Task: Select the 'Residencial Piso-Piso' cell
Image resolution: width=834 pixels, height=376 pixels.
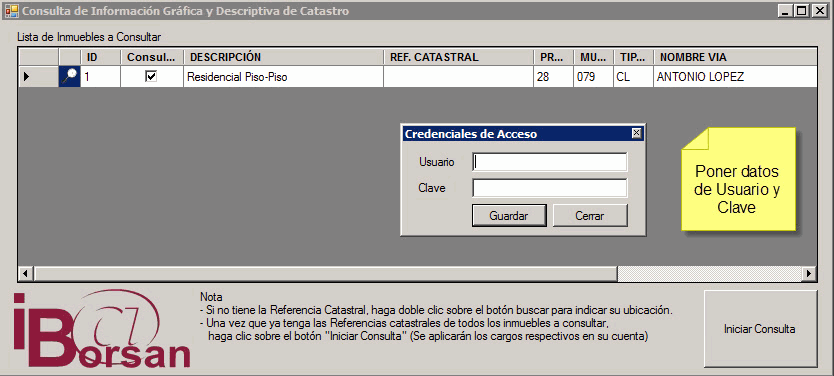Action: coord(283,77)
